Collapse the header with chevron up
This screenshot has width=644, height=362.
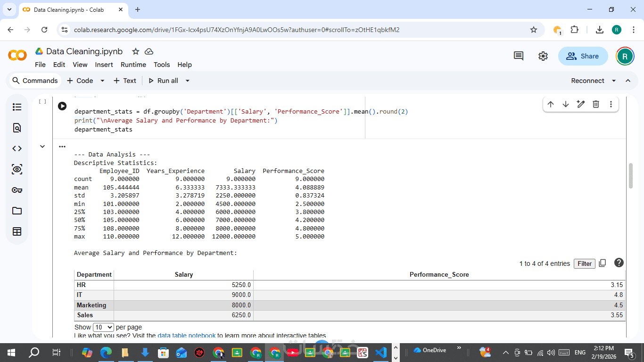tap(628, 81)
